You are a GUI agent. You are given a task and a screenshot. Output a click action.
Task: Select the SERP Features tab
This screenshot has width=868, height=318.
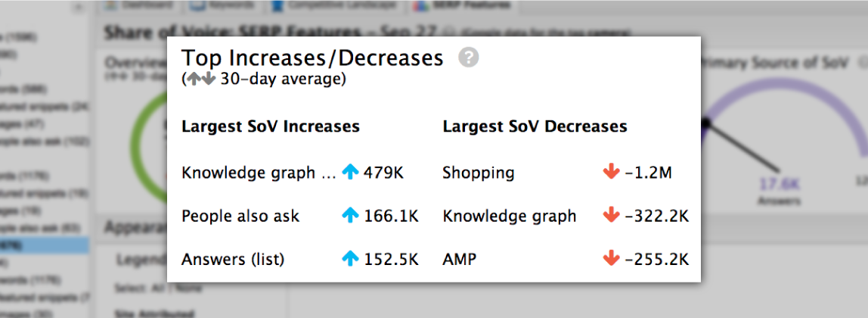(463, 5)
